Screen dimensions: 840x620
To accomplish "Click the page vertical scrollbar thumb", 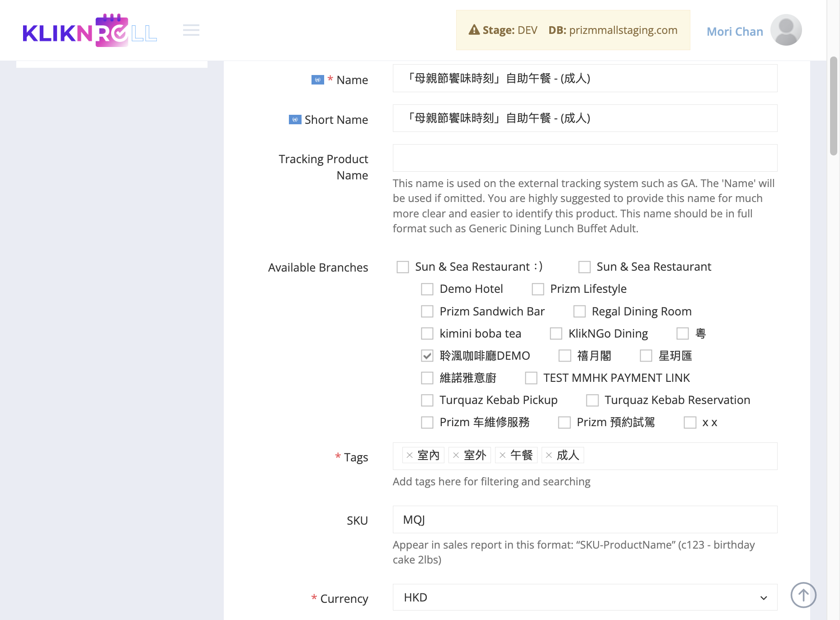I will pyautogui.click(x=834, y=106).
